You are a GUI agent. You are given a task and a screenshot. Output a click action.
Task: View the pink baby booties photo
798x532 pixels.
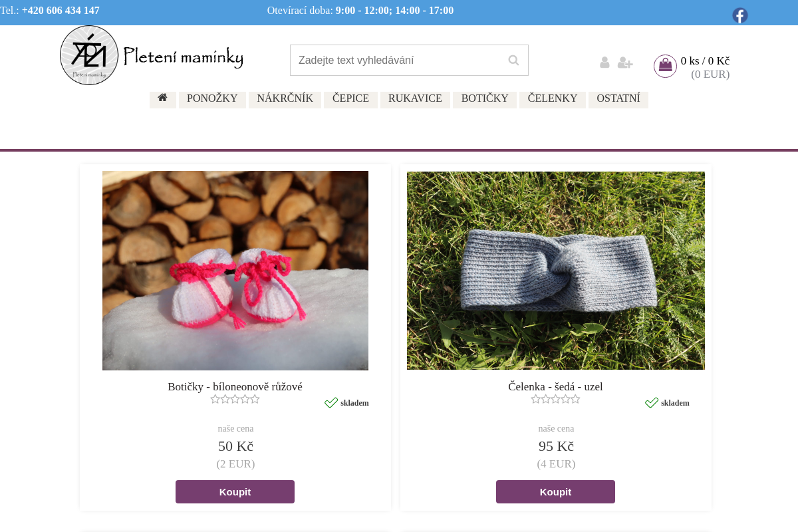tap(235, 271)
